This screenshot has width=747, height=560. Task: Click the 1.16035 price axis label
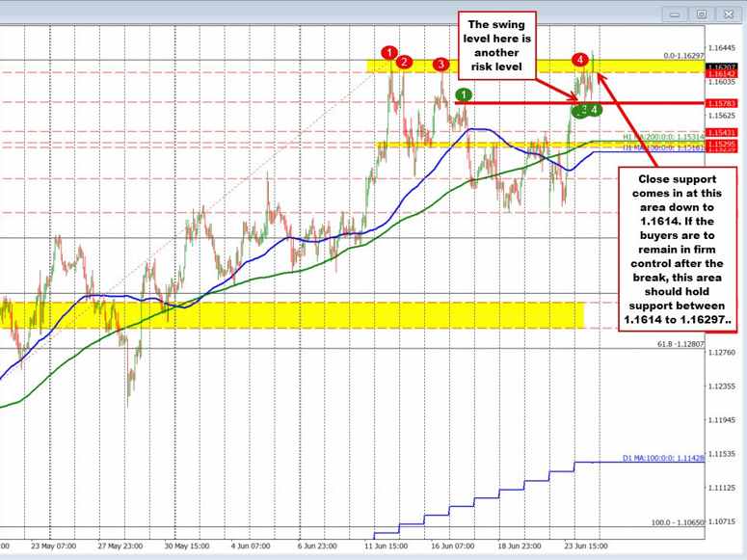[722, 82]
